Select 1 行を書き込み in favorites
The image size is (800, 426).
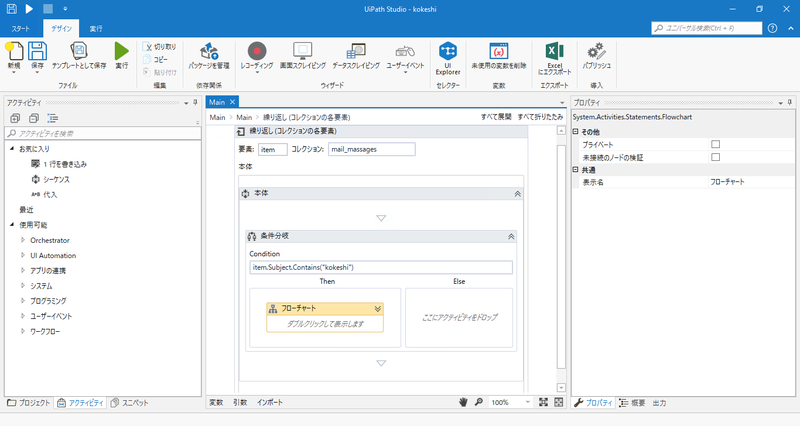click(59, 164)
